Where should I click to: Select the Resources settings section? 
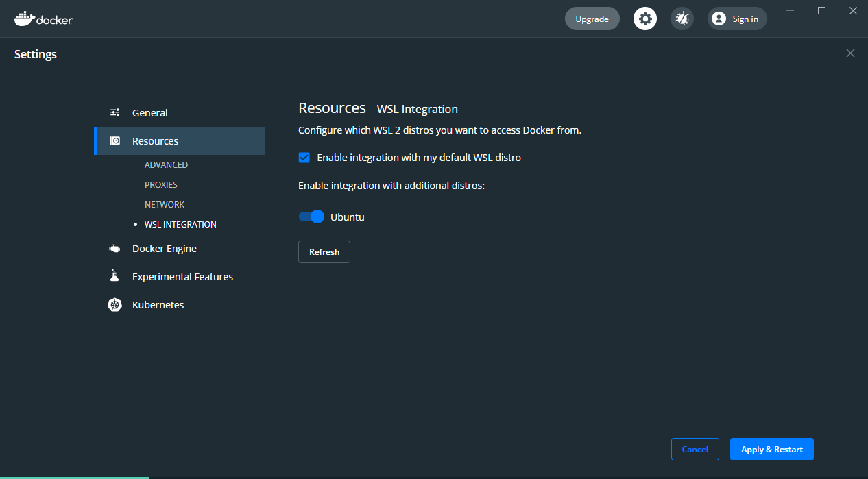coord(180,141)
